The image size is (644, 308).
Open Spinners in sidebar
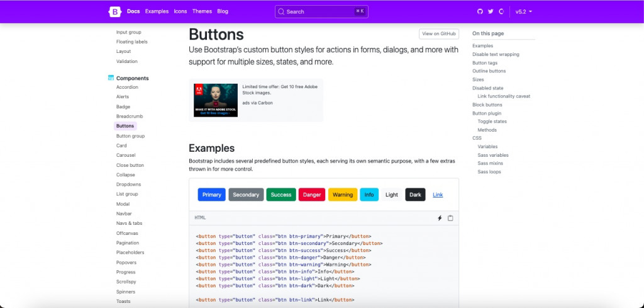126,292
